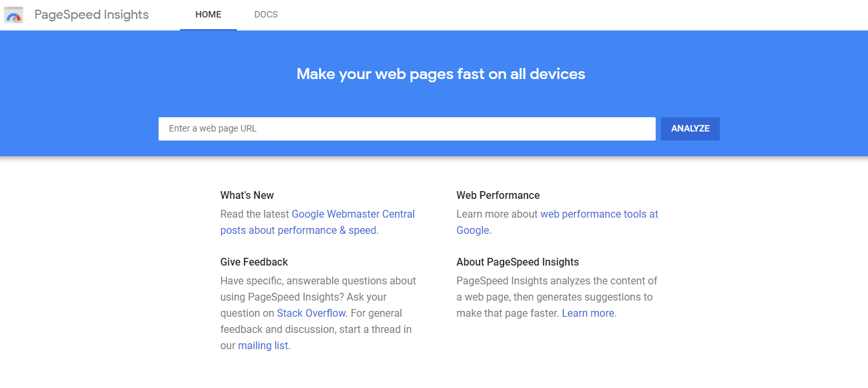Screen dimensions: 868x388
Task: Click the "Read the latest" text
Action: point(255,214)
